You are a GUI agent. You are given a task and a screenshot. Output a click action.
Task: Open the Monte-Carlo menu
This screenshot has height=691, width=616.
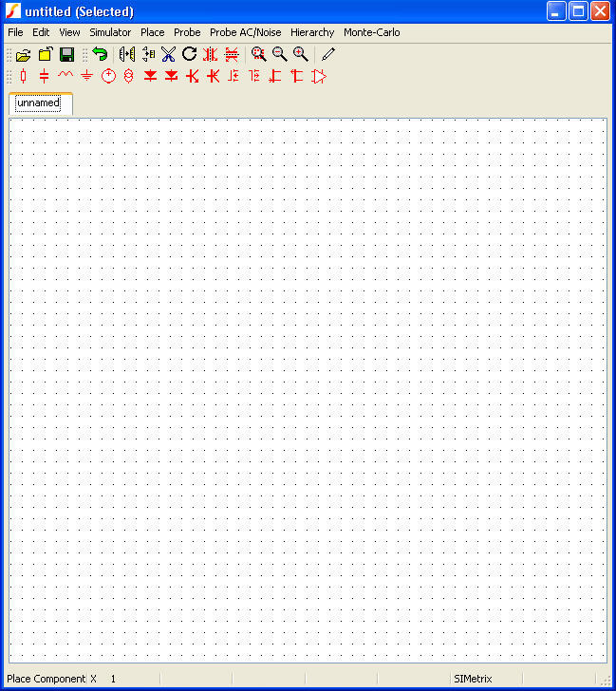point(372,32)
